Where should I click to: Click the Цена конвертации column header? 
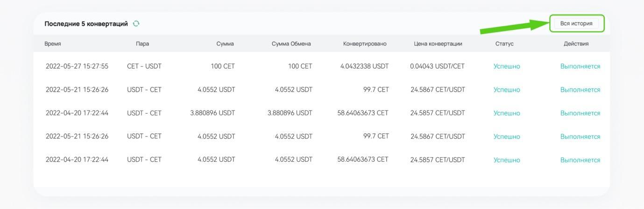[438, 44]
